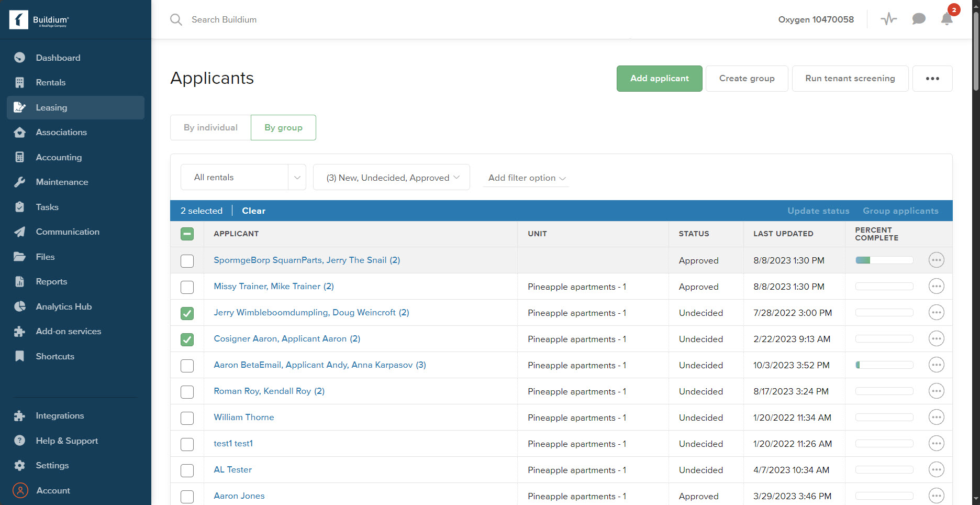980x505 pixels.
Task: Toggle the select-all header checkbox
Action: pyautogui.click(x=187, y=234)
